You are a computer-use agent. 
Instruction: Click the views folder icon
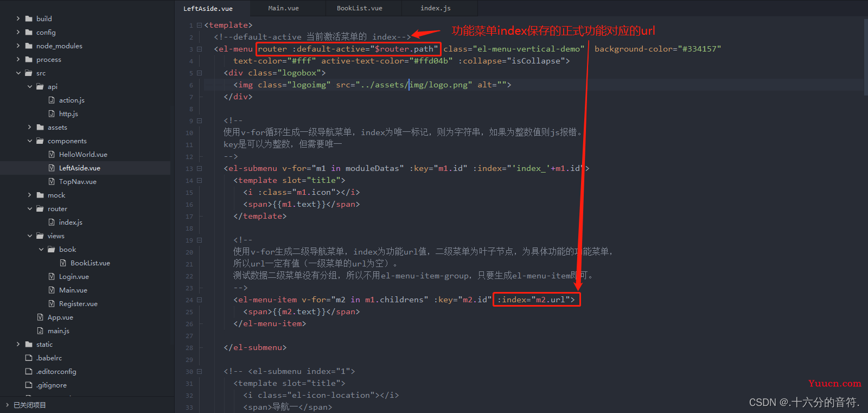pyautogui.click(x=40, y=236)
